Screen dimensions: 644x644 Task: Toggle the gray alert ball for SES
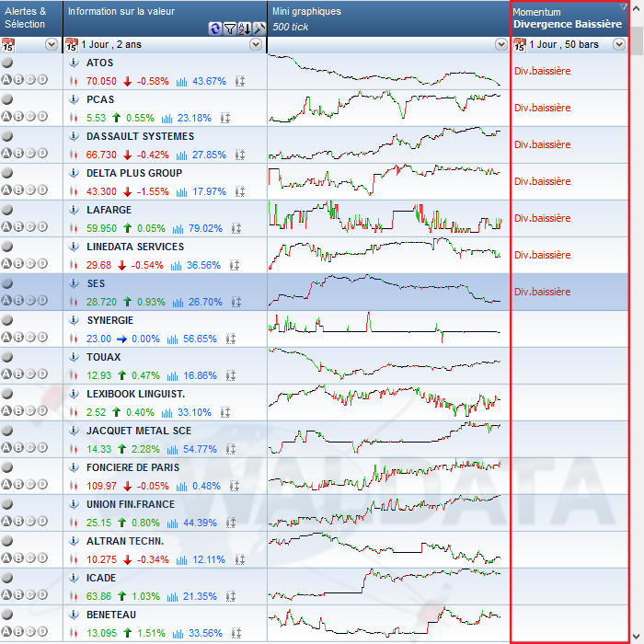pyautogui.click(x=7, y=283)
